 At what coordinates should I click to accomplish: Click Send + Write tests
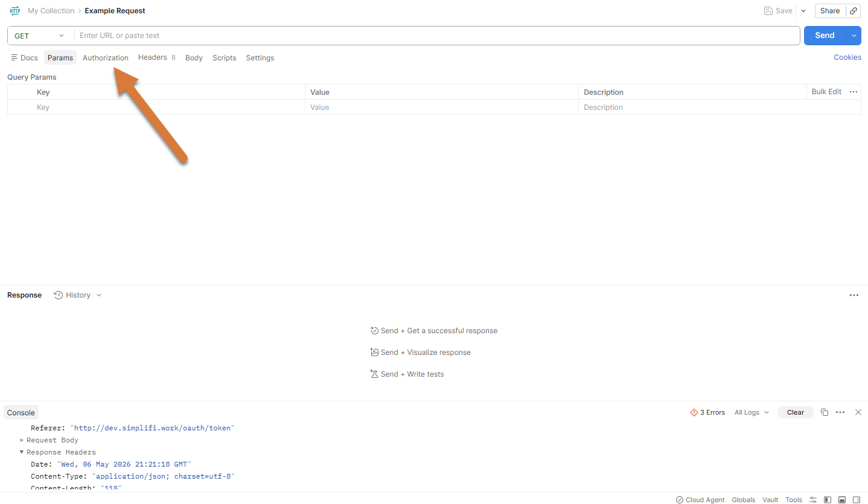point(407,374)
